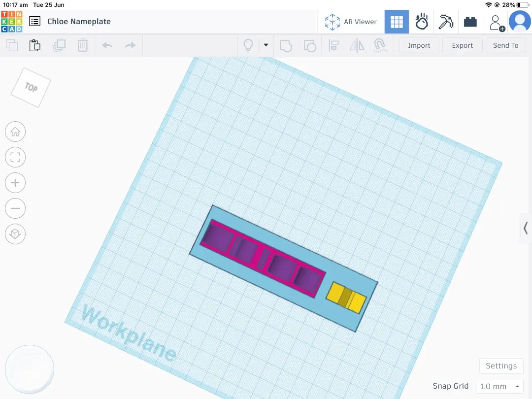
Task: Open the user profile avatar
Action: 520,21
